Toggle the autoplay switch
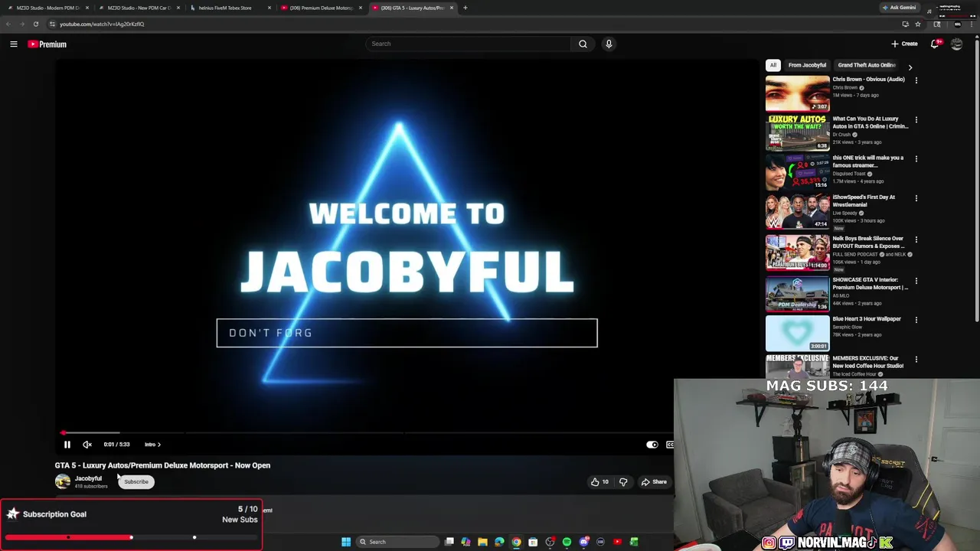The height and width of the screenshot is (551, 980). coord(652,444)
